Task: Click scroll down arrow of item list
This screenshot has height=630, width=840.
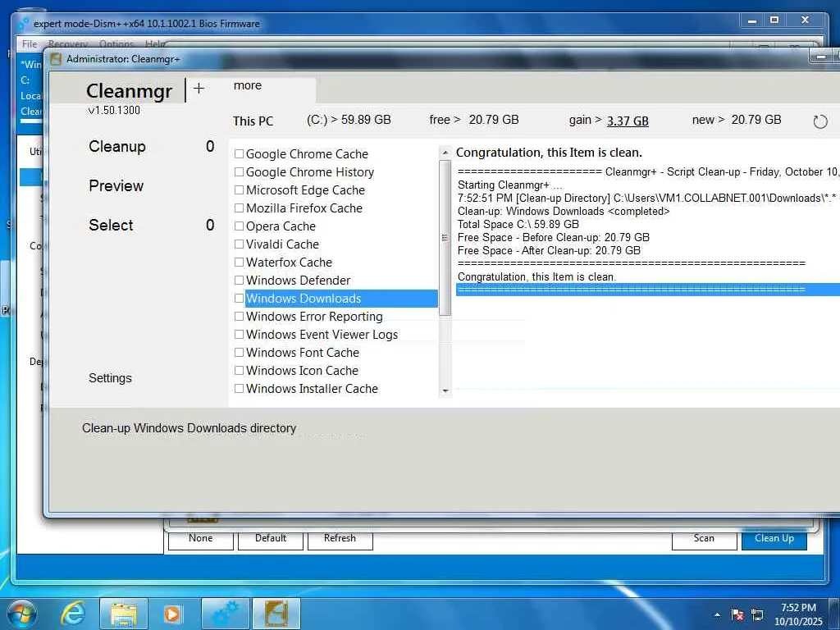Action: 445,391
